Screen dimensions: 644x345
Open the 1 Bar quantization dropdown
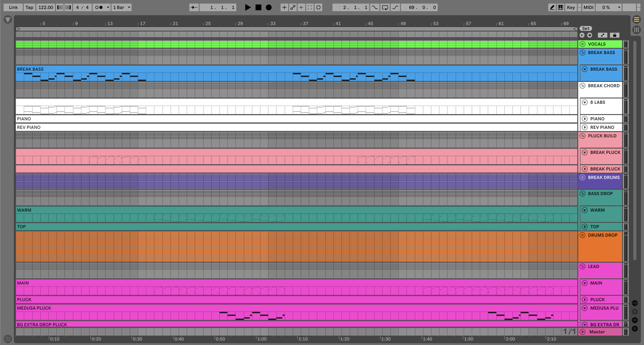[122, 8]
